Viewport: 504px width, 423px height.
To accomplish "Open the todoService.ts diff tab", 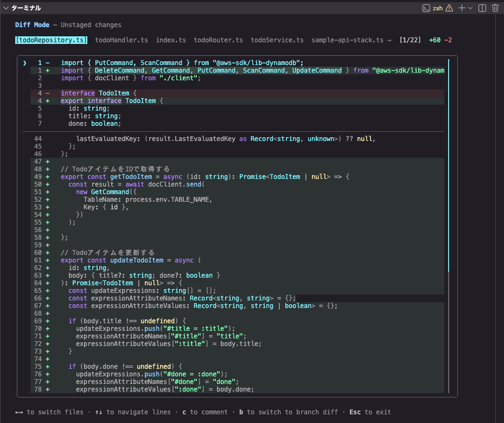I will [x=277, y=40].
